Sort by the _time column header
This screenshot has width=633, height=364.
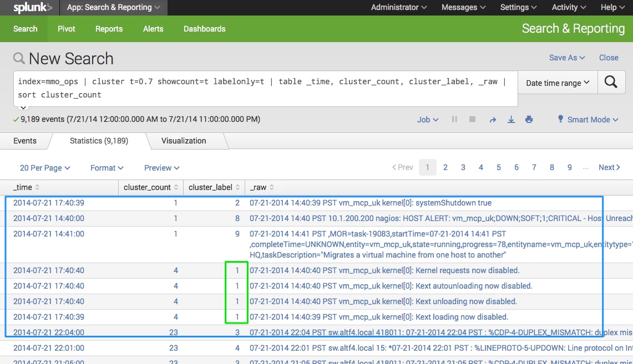[x=26, y=187]
